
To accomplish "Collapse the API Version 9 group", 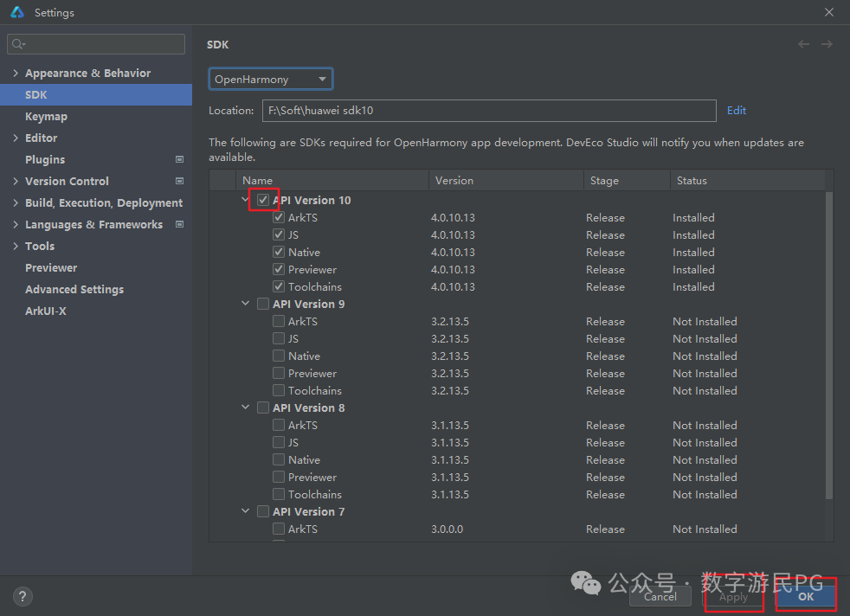I will tap(245, 304).
